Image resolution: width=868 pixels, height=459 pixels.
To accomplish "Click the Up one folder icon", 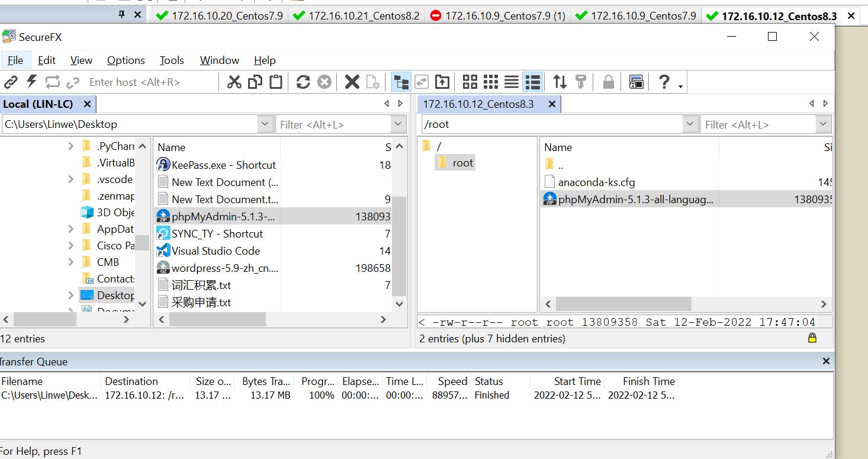I will (x=442, y=82).
